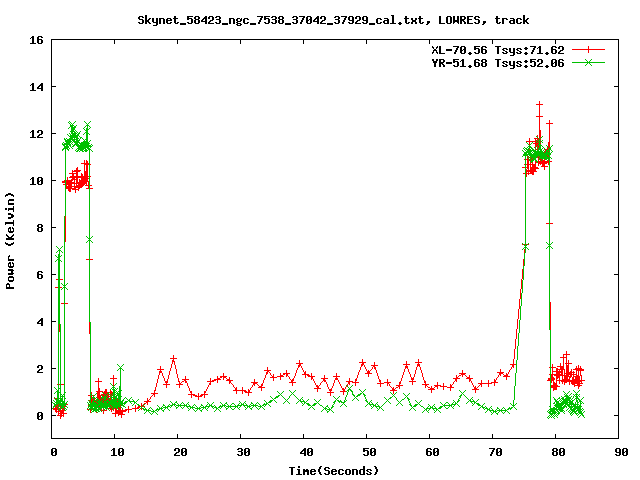
Task: Click the y-axis tick label 8
Action: tap(40, 228)
